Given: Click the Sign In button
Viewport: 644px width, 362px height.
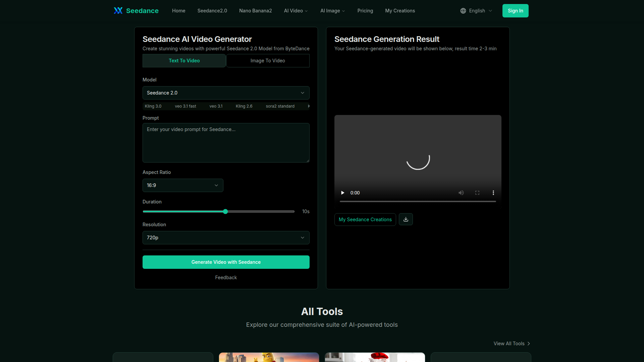Looking at the screenshot, I should click(x=515, y=11).
